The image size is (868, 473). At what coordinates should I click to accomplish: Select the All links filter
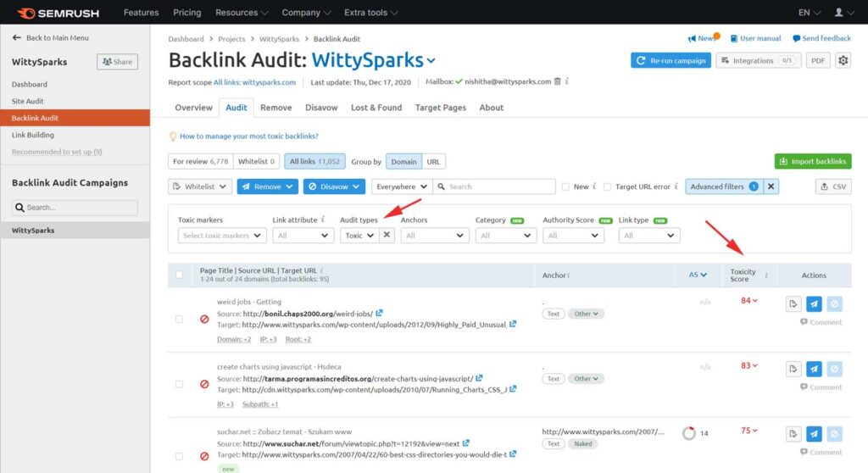[314, 161]
